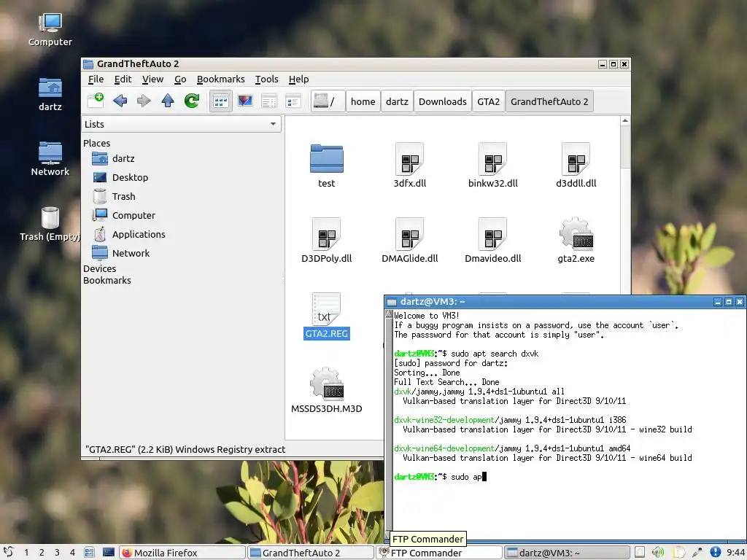
Task: Open the Tools menu
Action: tap(267, 79)
